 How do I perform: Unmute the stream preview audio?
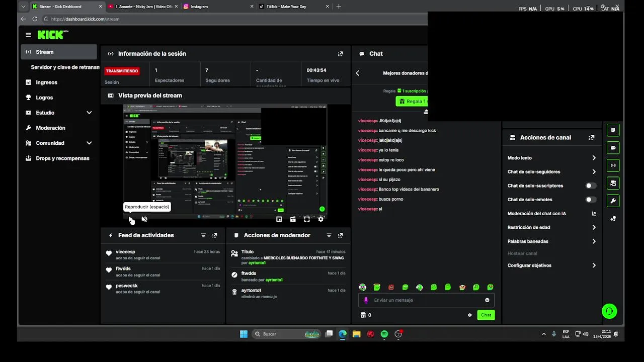point(144,219)
